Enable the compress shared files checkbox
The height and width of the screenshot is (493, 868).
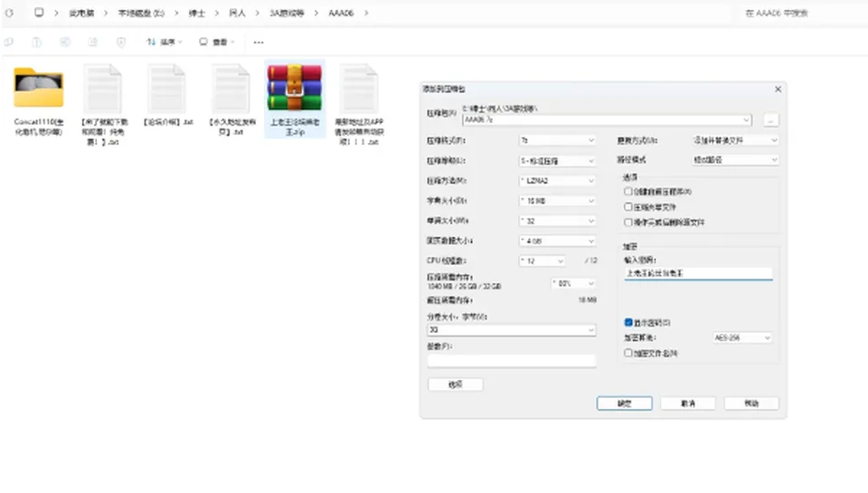(628, 206)
